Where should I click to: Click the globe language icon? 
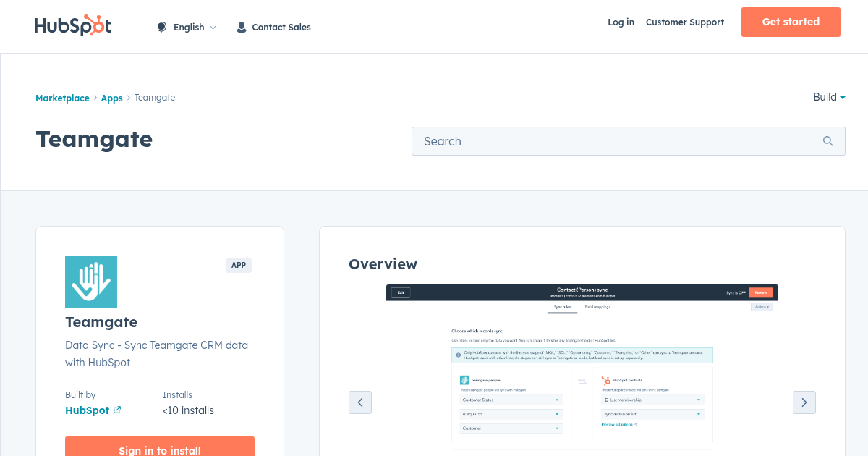click(x=162, y=28)
